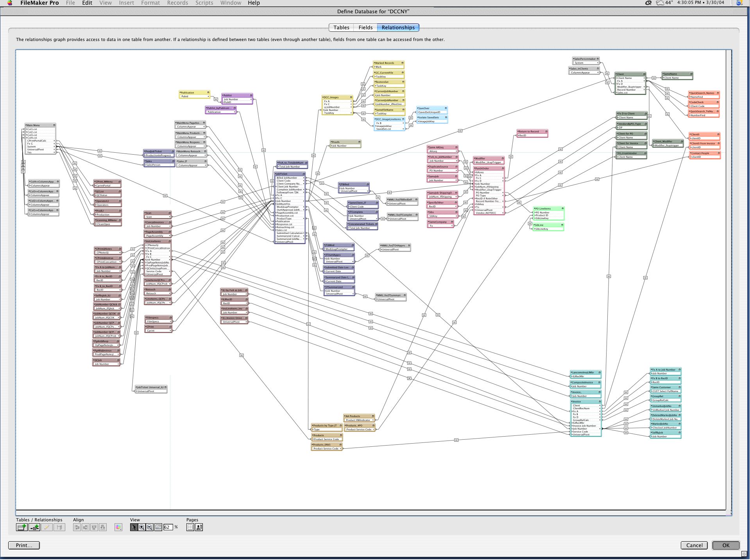Click the fit graph to window icon
This screenshot has width=750, height=560.
click(158, 528)
